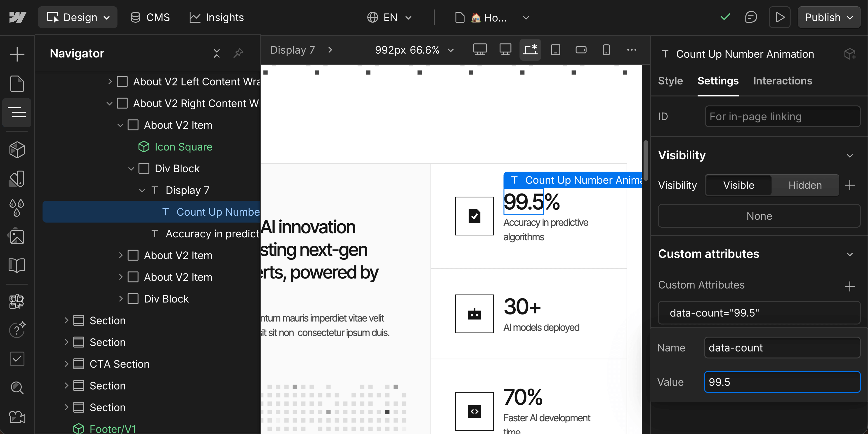This screenshot has height=434, width=868.
Task: Unpin the Navigator panel
Action: coord(239,53)
